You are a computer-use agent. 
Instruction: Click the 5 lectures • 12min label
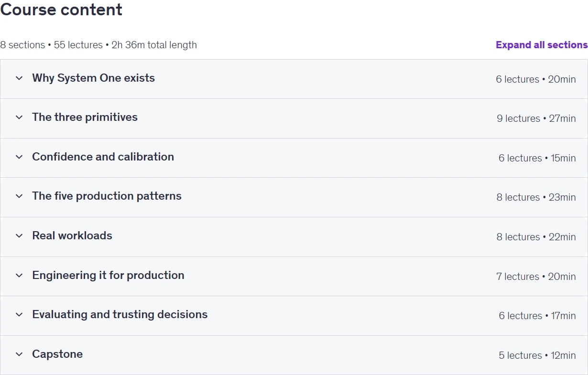point(537,355)
